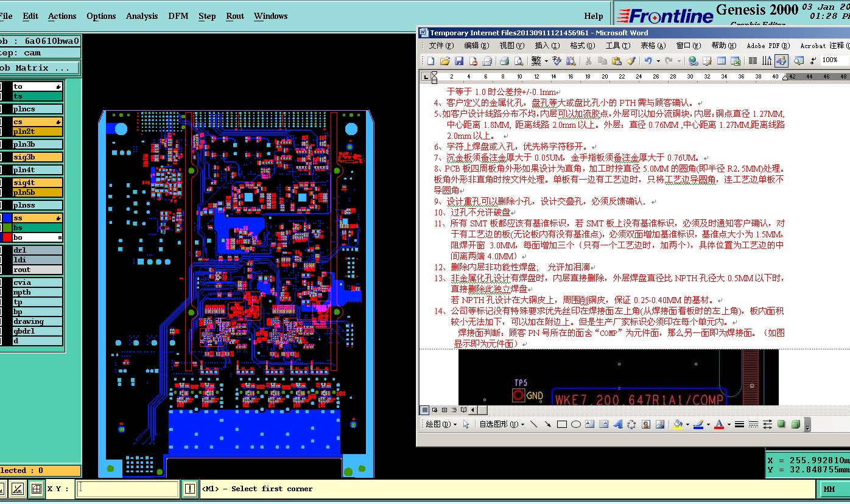Expand Line Color dropdown arrow

click(708, 424)
